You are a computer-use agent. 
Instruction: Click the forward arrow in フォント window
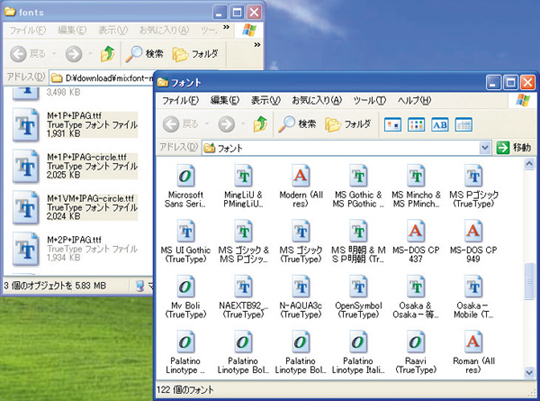pyautogui.click(x=227, y=124)
